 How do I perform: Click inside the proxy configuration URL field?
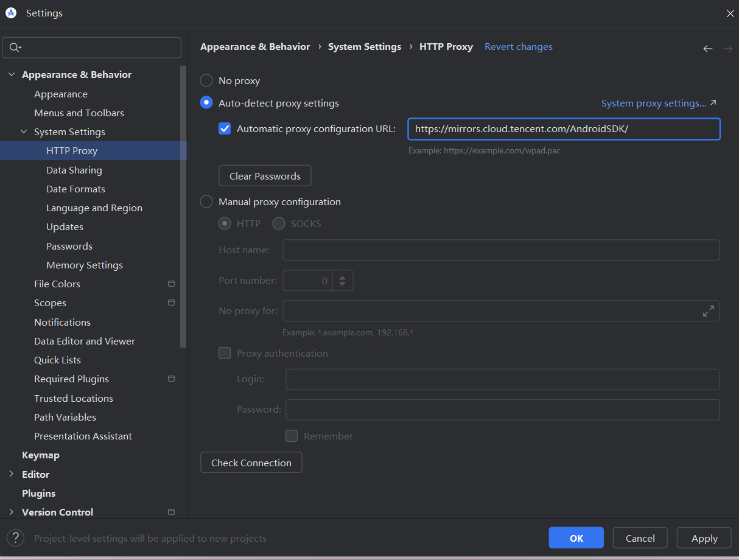pyautogui.click(x=563, y=128)
